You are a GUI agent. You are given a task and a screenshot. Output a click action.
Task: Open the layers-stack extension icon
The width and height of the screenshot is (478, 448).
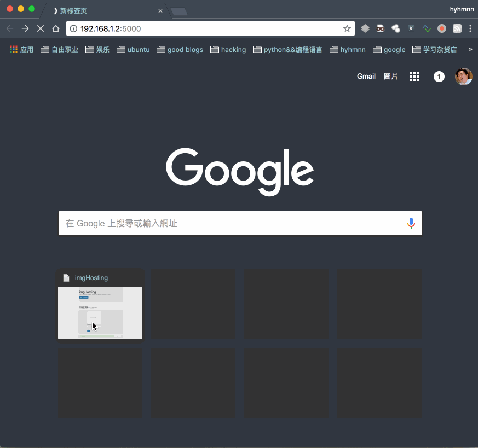(365, 28)
